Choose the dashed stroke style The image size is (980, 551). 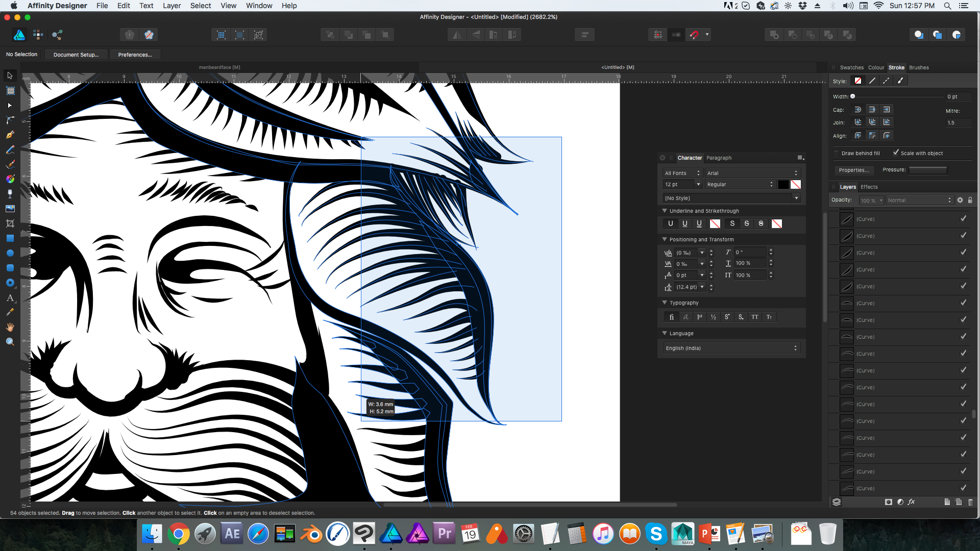click(886, 81)
